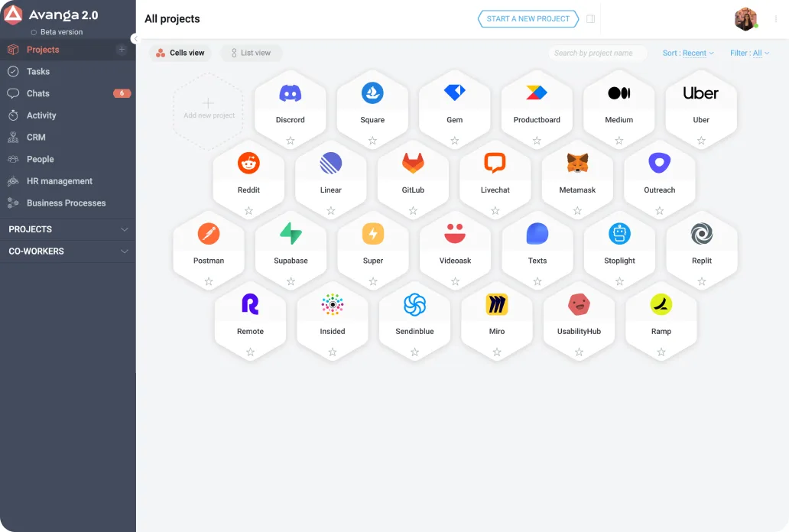Open the Remote project icon
789x532 pixels.
point(250,304)
